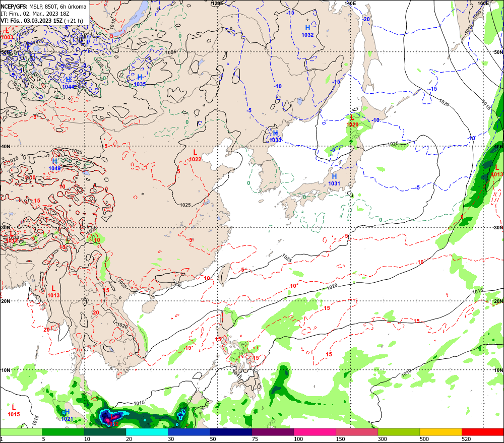
Task: Click the legend value 300
Action: pos(382,439)
